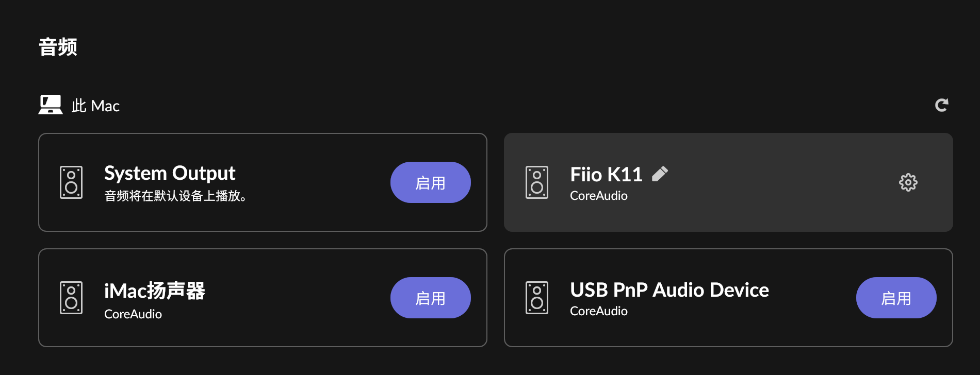Select the 此 Mac section label
The image size is (980, 375).
coord(95,106)
